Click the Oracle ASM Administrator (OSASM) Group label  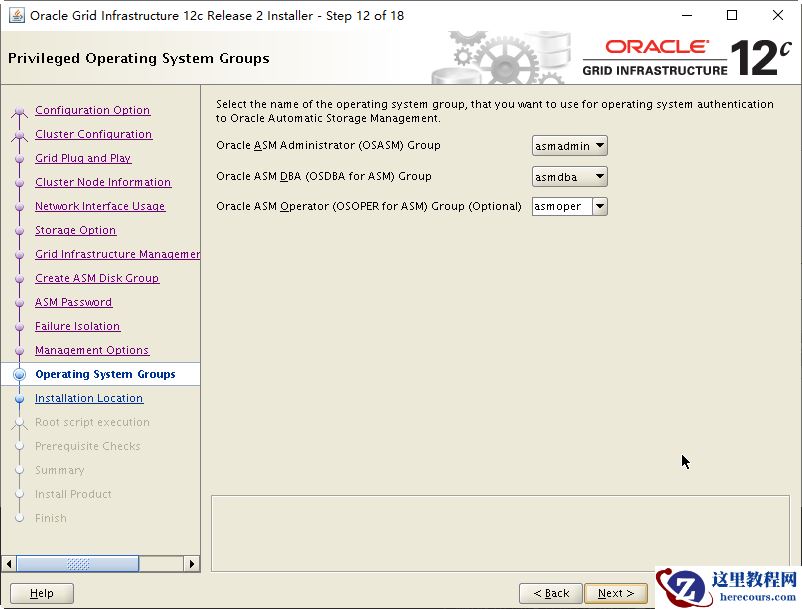pyautogui.click(x=328, y=145)
